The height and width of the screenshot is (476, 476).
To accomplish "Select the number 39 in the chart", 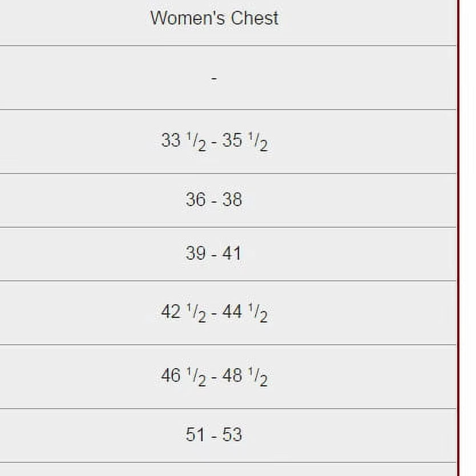I will [x=195, y=253].
